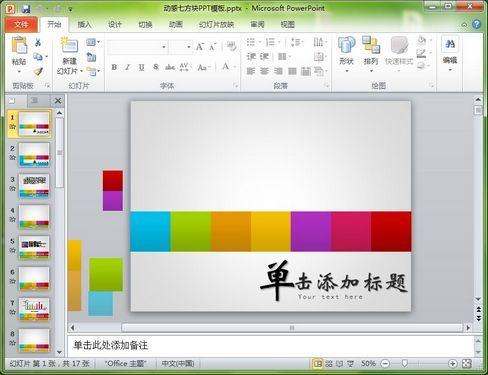This screenshot has width=488, height=375.
Task: Apply strikethrough abc formatting
Action: pos(170,67)
